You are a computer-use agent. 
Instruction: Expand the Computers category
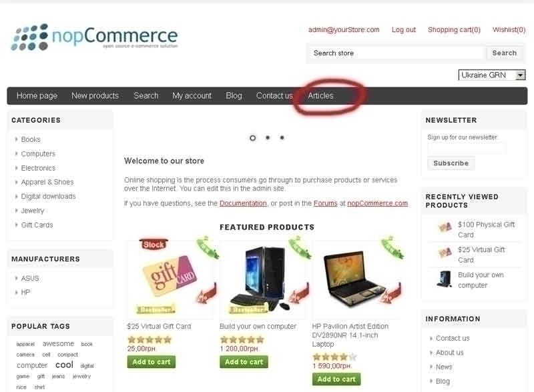click(x=38, y=154)
